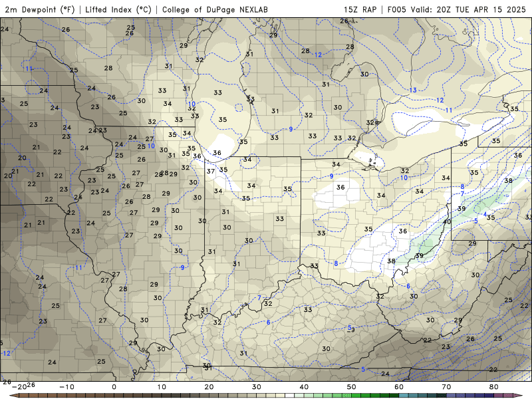This screenshot has height=399, width=532.
Task: Click the white swatch in the color bar
Action: click(289, 396)
